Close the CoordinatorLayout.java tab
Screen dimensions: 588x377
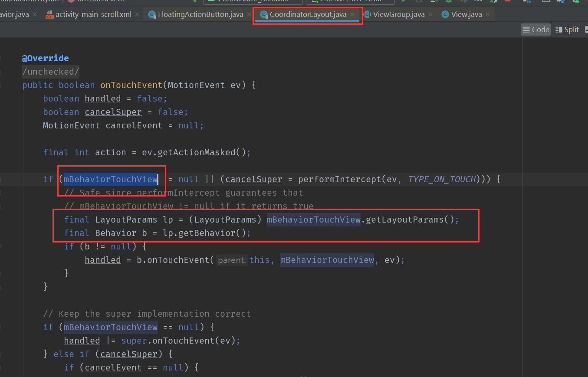(x=353, y=14)
